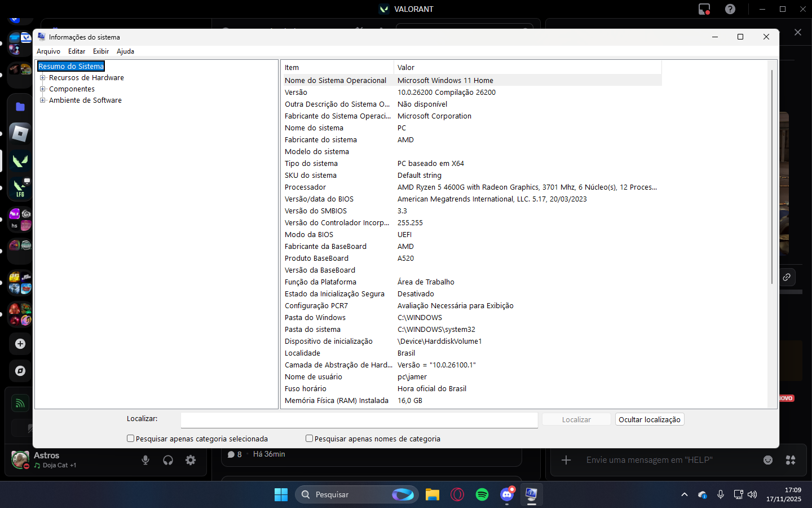
Task: Launch Opera GX from the taskbar
Action: 457,494
